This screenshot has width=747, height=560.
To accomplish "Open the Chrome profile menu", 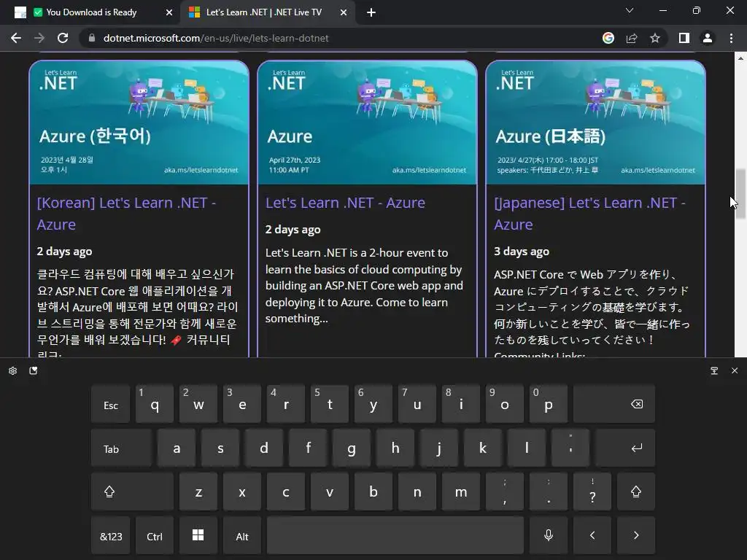I will tap(708, 38).
